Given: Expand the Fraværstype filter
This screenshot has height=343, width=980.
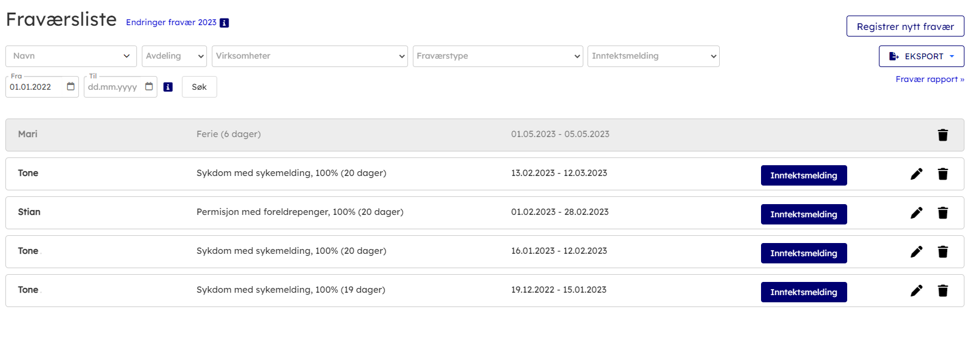Looking at the screenshot, I should point(497,56).
